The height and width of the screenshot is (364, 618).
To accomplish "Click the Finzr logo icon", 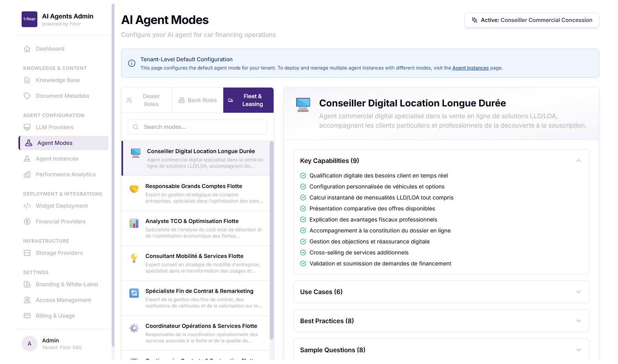I will (x=29, y=19).
